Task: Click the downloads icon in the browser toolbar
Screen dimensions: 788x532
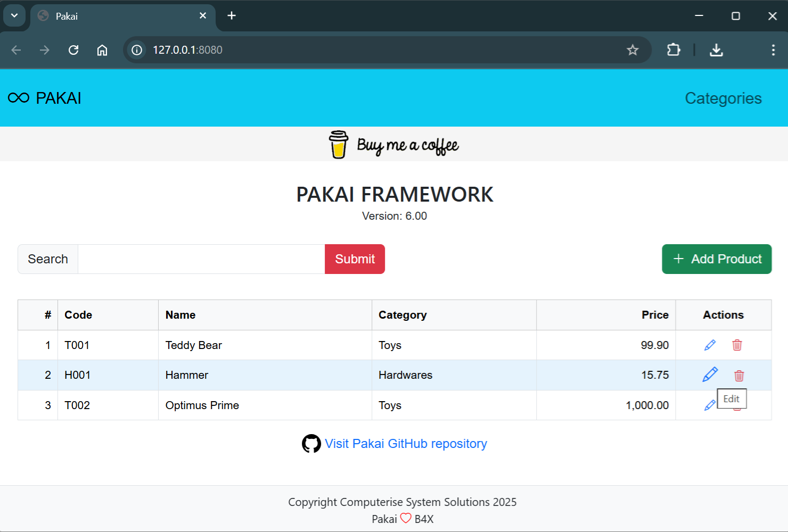Action: (716, 49)
